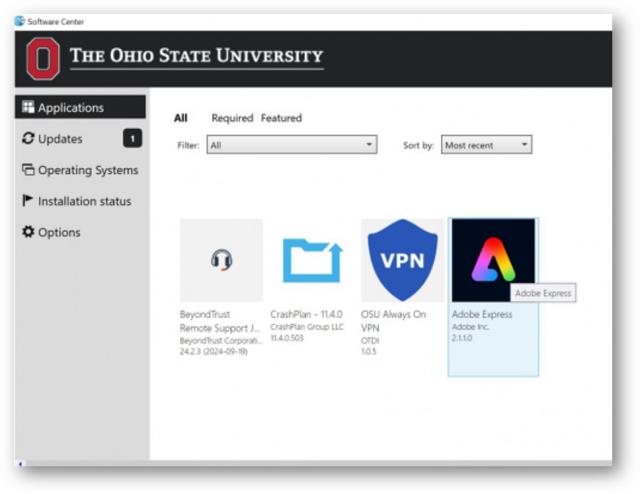
Task: Open the Operating Systems section
Action: pos(80,170)
